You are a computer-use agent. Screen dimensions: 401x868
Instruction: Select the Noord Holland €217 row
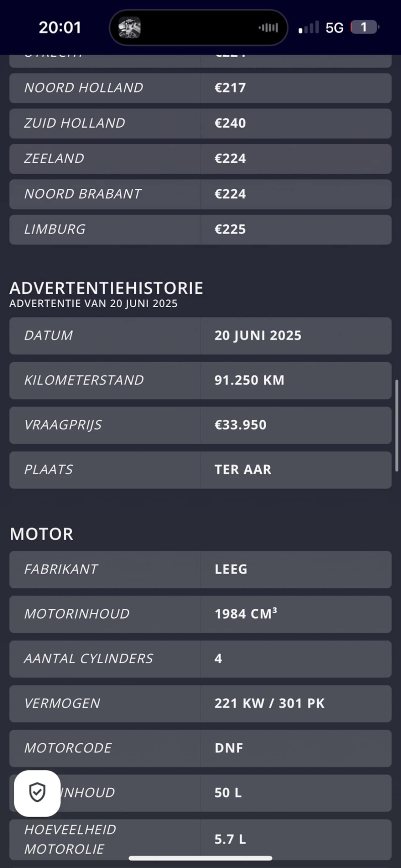[x=200, y=88]
